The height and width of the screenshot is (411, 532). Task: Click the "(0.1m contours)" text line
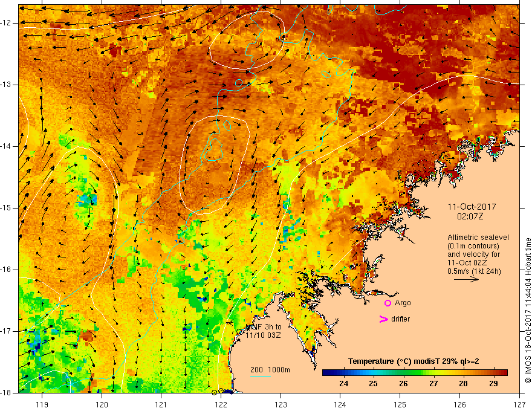point(473,246)
